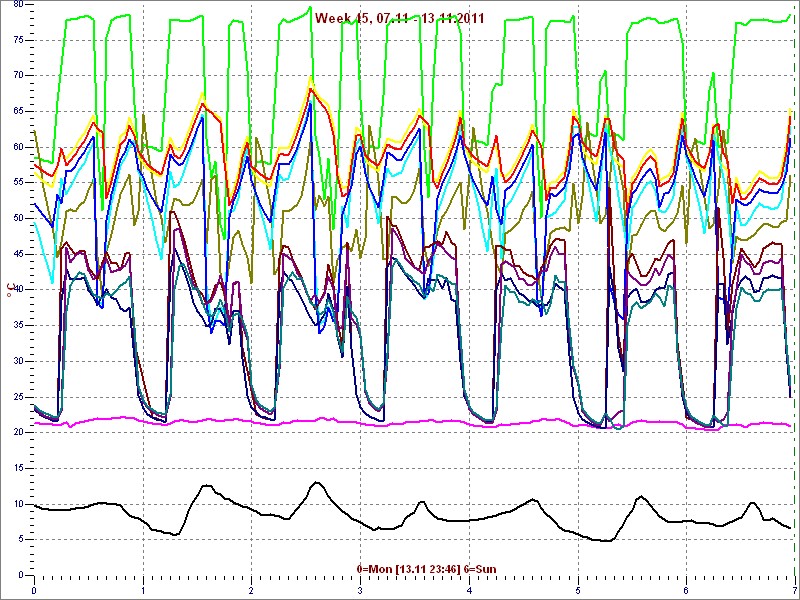Click the chart title "Week 45, 07.11 - 13.11.2011"

399,19
